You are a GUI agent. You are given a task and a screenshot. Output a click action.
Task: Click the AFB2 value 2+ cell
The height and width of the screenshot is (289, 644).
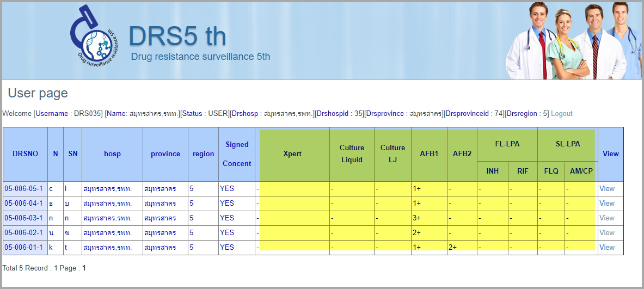point(453,248)
